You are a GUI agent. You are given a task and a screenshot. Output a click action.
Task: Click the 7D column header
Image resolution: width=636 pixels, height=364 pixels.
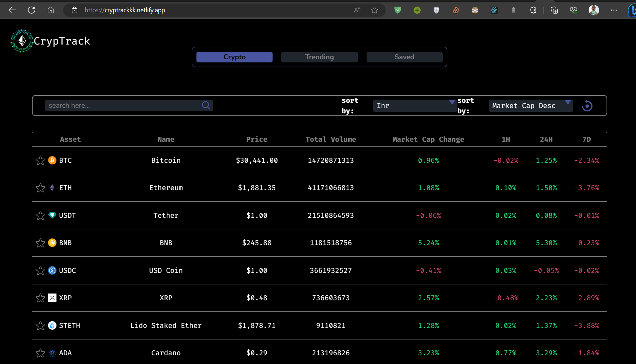[587, 139]
